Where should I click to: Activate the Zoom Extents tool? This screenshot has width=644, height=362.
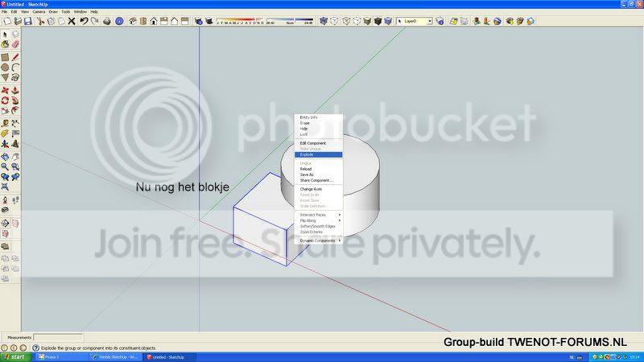(5, 187)
